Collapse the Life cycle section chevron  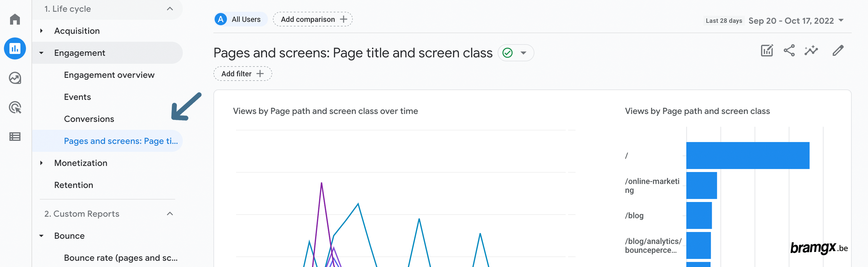170,9
